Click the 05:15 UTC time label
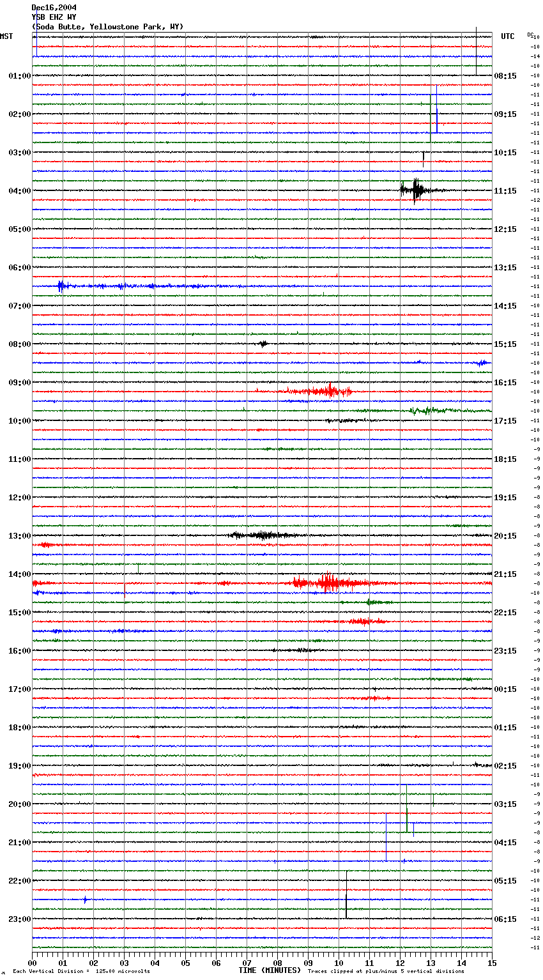Viewport: 543px width, 980px height. (505, 881)
